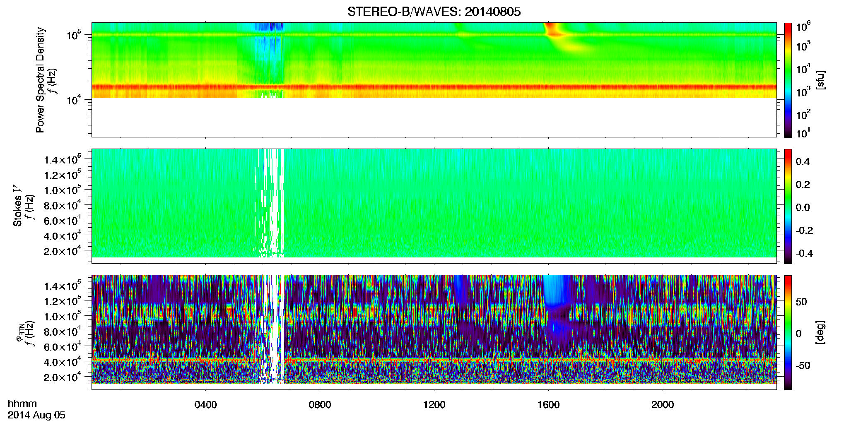Select the [deg] unit label

[820, 332]
